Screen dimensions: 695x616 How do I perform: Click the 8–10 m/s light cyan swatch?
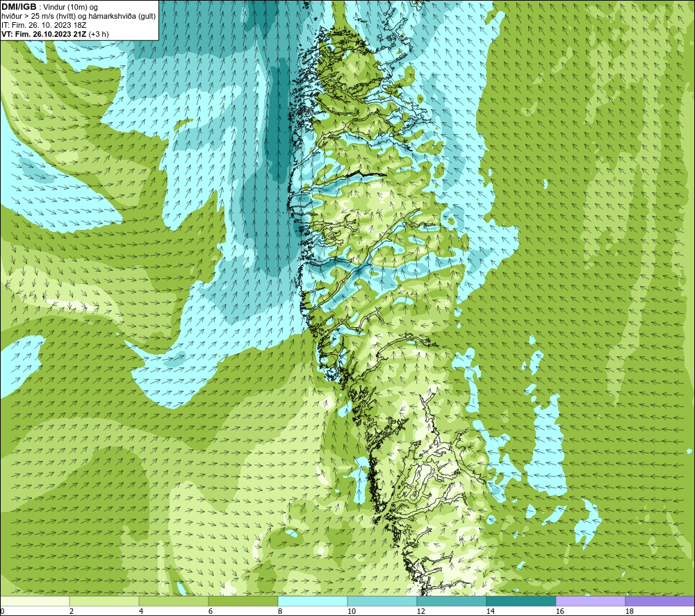pos(313,601)
